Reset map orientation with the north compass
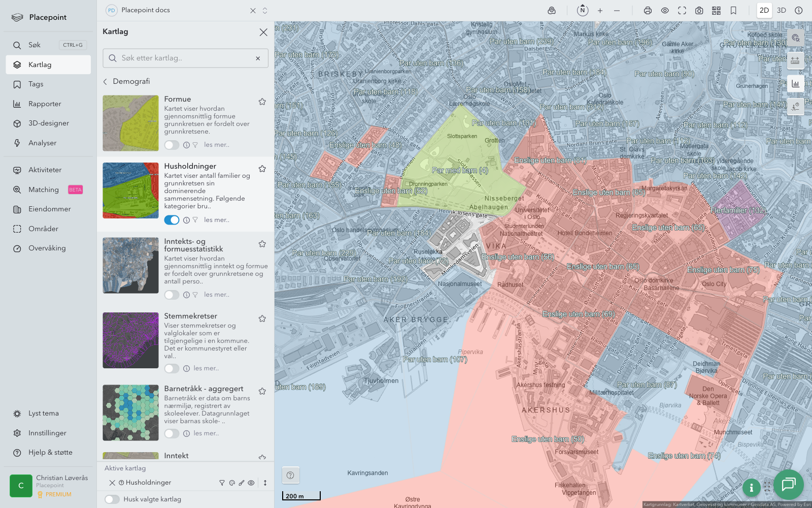 [583, 11]
